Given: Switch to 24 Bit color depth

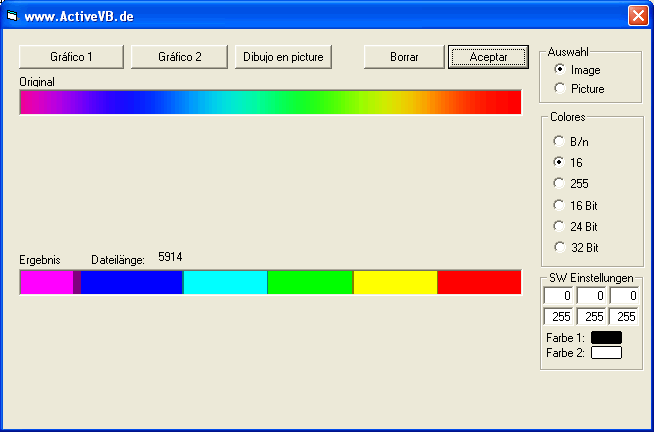Looking at the screenshot, I should [x=559, y=226].
